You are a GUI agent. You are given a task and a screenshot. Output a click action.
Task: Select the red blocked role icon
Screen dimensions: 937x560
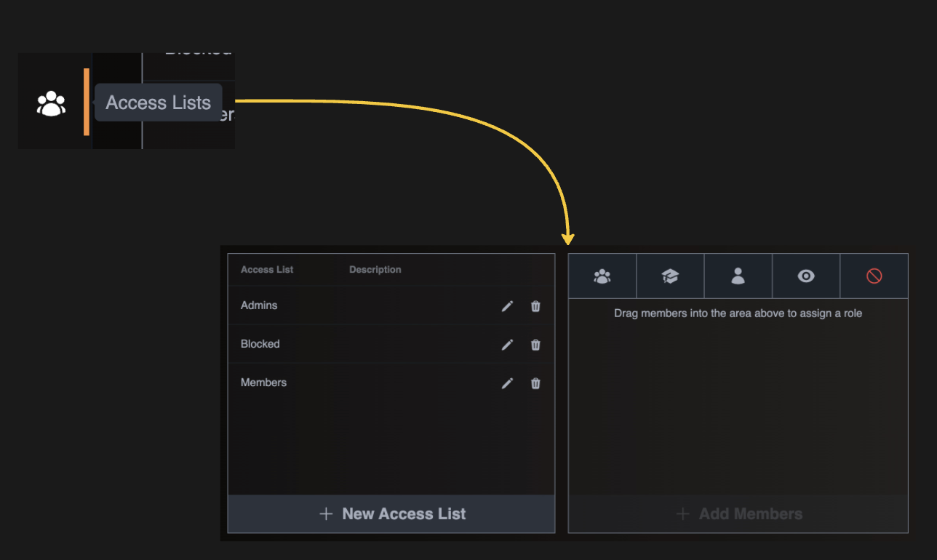point(874,276)
